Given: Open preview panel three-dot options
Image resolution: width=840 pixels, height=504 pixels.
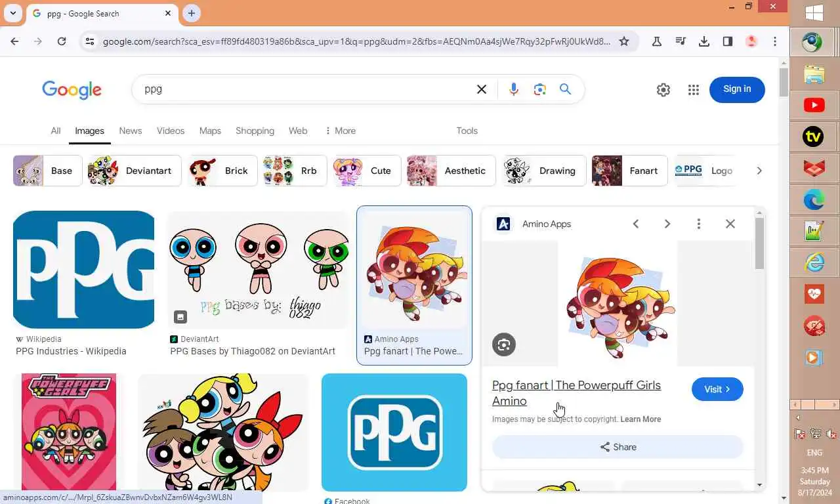Looking at the screenshot, I should (x=699, y=224).
